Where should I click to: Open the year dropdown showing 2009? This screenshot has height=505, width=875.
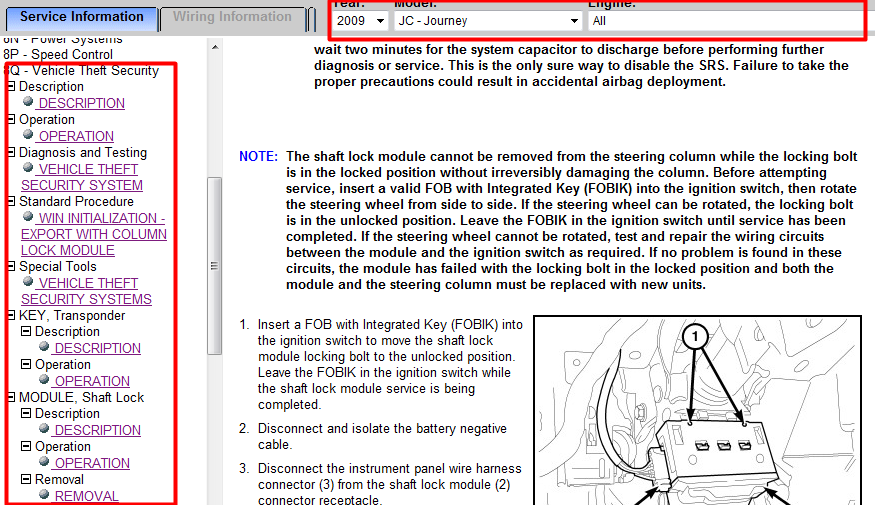click(x=360, y=21)
